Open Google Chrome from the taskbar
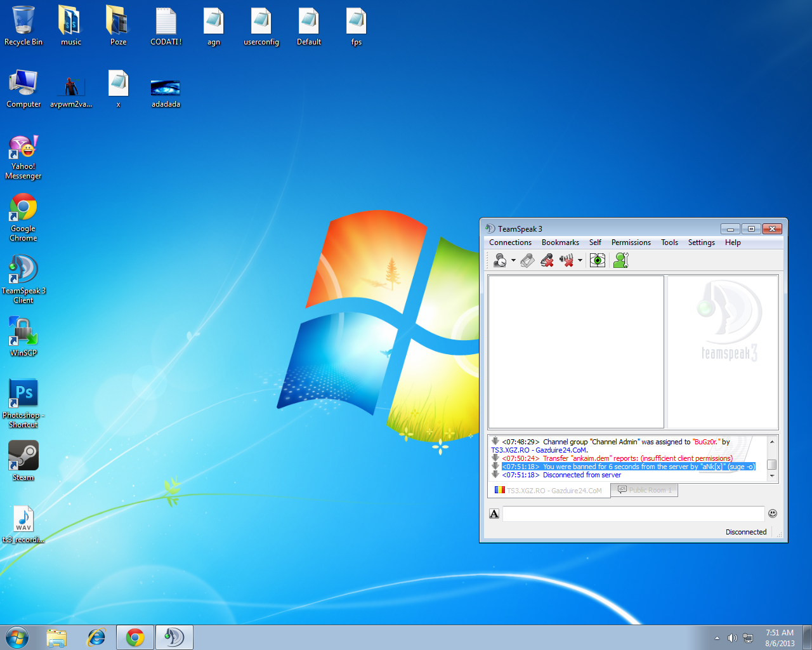Viewport: 812px width, 650px height. [x=135, y=637]
